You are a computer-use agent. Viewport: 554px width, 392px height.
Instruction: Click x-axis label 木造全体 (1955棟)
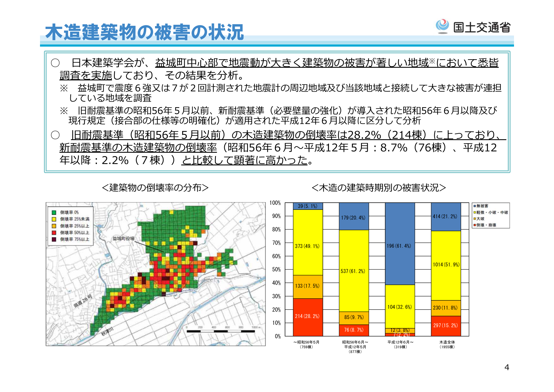447,344
